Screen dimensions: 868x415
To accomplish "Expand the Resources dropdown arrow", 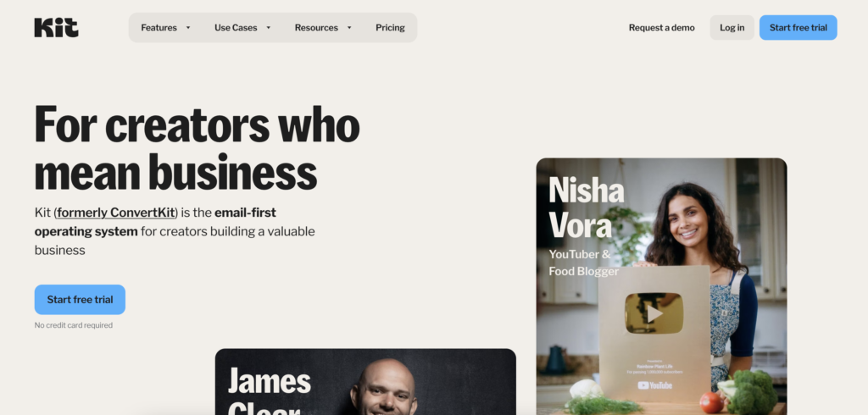I will pyautogui.click(x=348, y=28).
